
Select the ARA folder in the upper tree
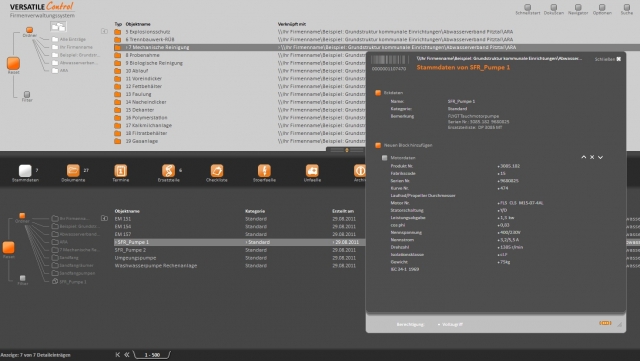[64, 70]
